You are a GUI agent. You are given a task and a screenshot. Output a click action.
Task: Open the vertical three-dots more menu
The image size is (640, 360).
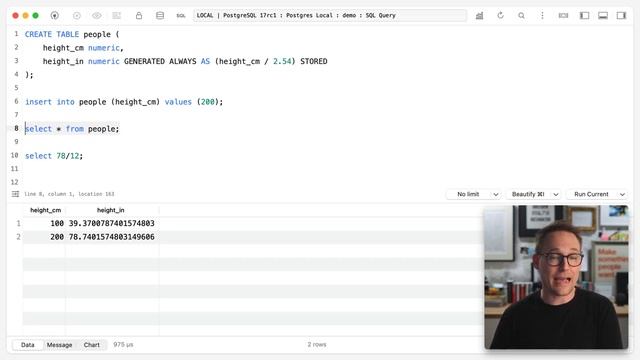tap(542, 16)
